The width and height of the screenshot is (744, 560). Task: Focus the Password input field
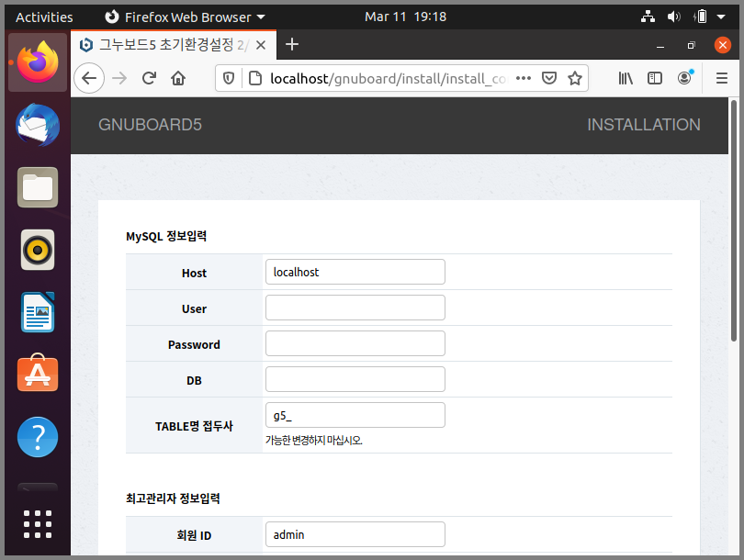pos(355,343)
